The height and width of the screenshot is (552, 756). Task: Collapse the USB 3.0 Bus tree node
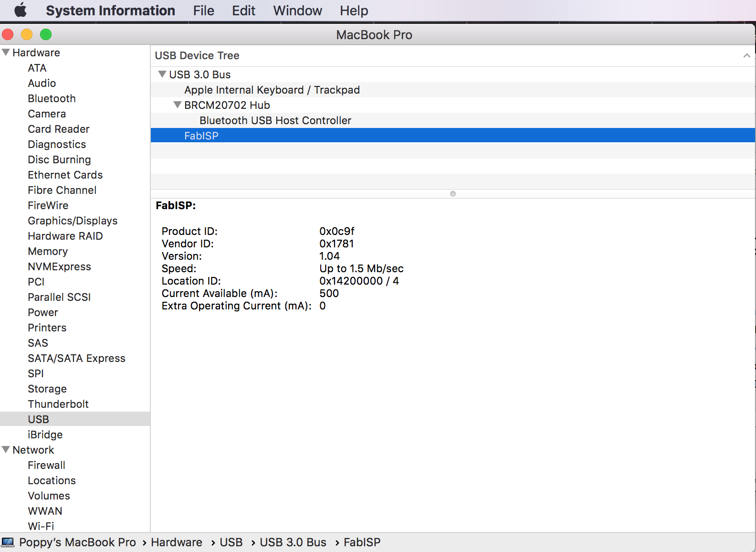coord(162,74)
